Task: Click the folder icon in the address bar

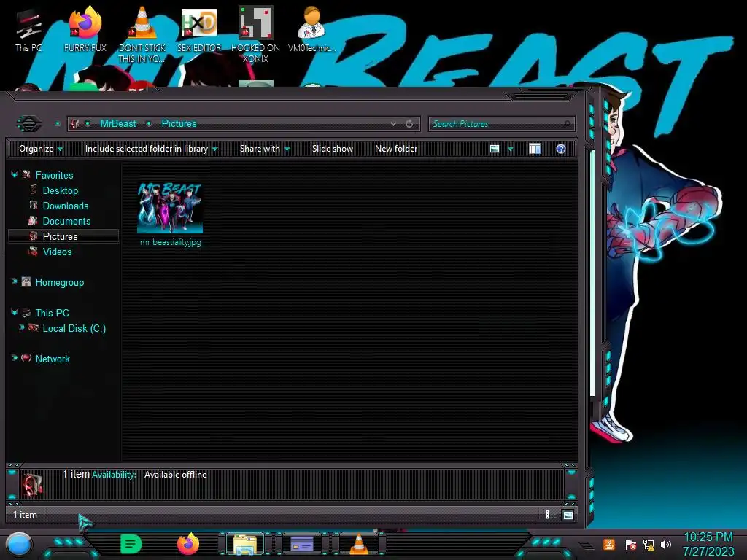Action: pyautogui.click(x=75, y=124)
